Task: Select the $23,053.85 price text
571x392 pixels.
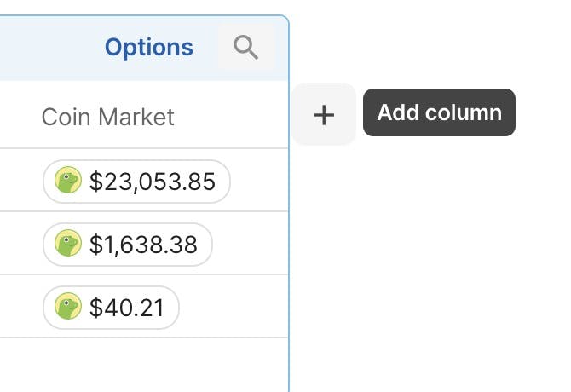Action: 153,182
